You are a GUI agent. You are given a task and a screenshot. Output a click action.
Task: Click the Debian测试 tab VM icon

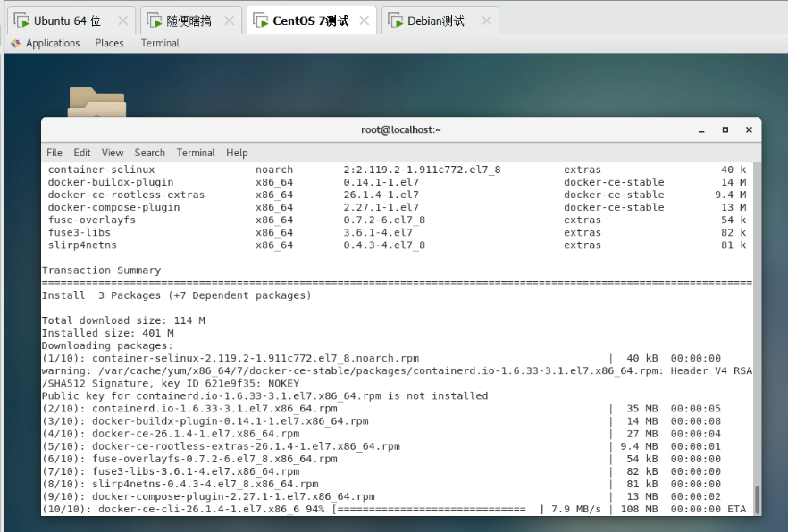coord(396,21)
